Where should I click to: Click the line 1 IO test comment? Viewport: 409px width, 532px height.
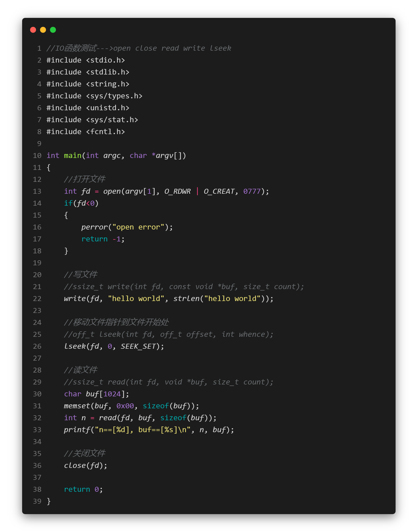click(139, 48)
